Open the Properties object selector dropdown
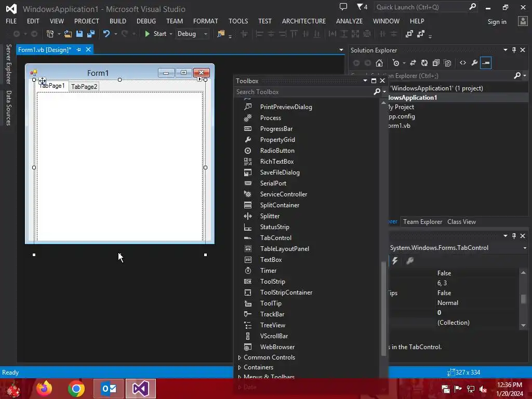 (x=525, y=248)
